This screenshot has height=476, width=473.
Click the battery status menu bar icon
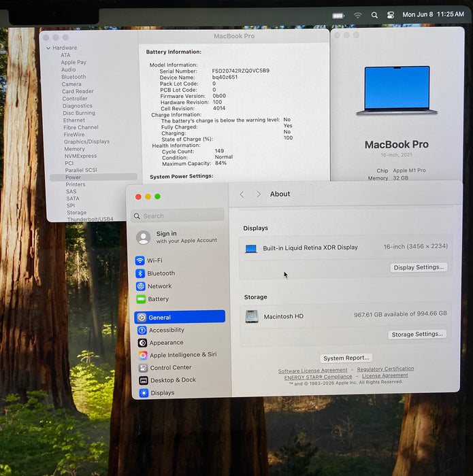(x=338, y=16)
